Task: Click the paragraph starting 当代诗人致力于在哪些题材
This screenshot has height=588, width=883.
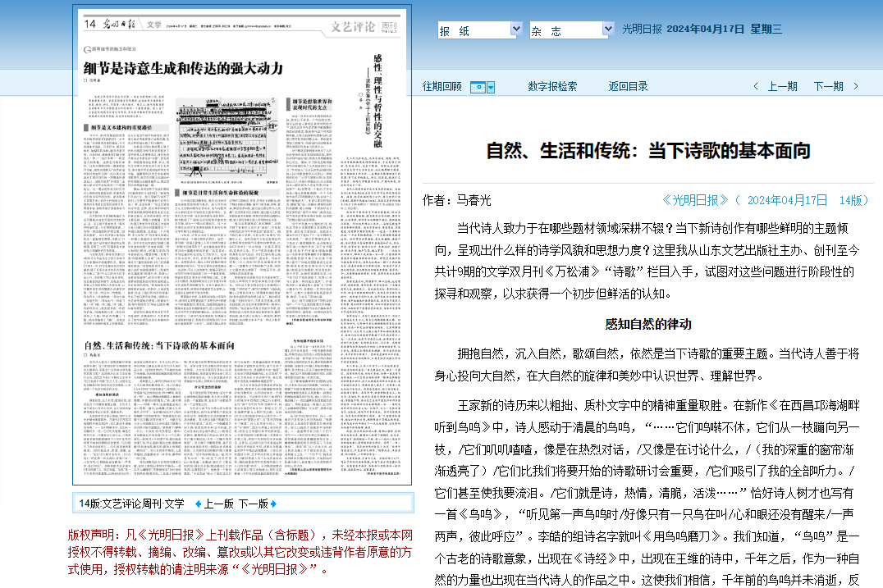Action: tap(647, 261)
